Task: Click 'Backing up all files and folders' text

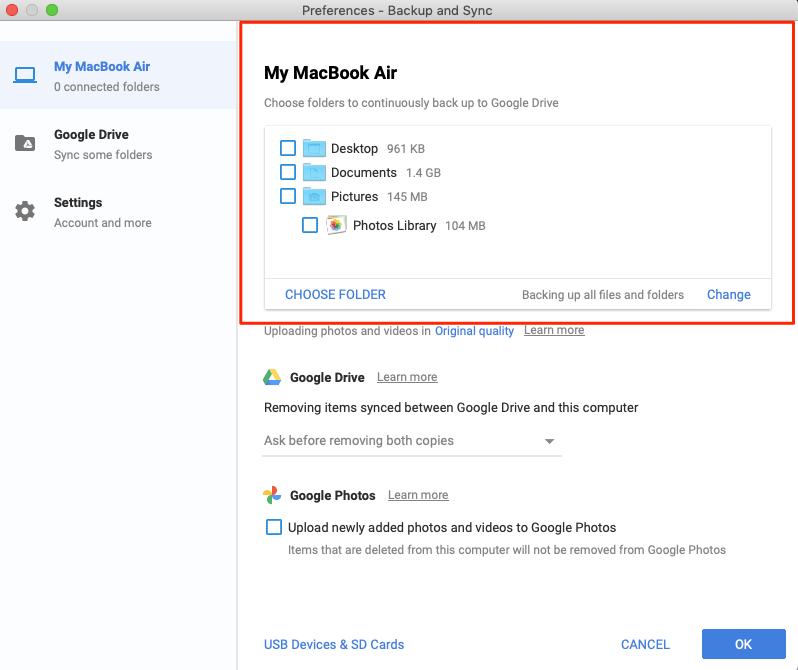Action: 603,295
